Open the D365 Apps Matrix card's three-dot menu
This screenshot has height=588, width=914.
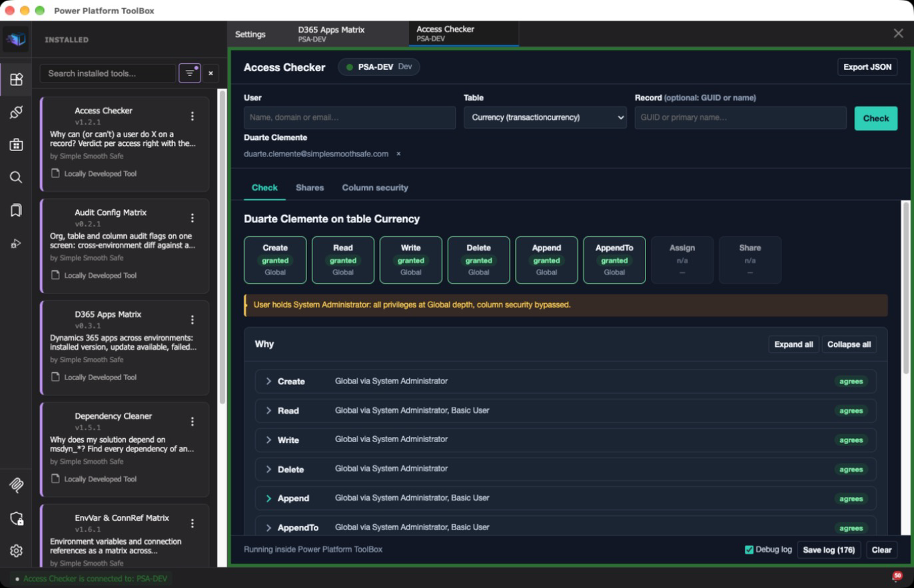[x=193, y=320]
